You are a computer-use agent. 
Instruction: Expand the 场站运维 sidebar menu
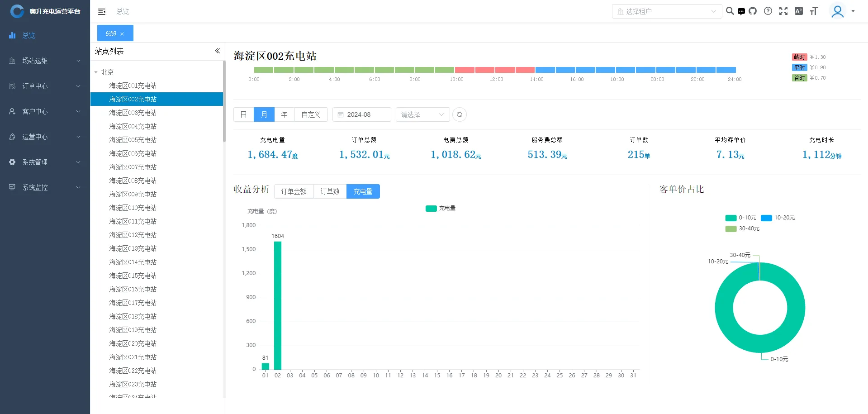(45, 61)
